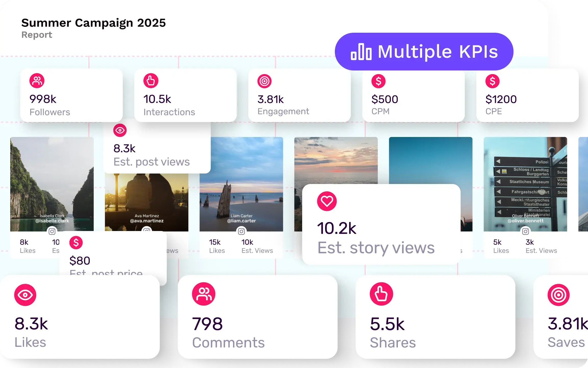Click the dollar icon above $80 price

(76, 243)
